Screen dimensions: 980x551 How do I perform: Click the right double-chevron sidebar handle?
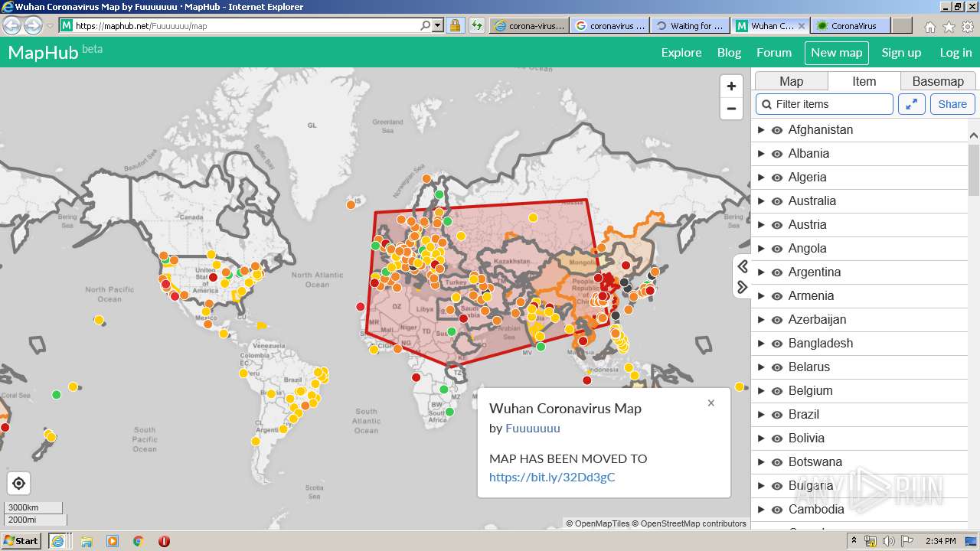click(742, 287)
